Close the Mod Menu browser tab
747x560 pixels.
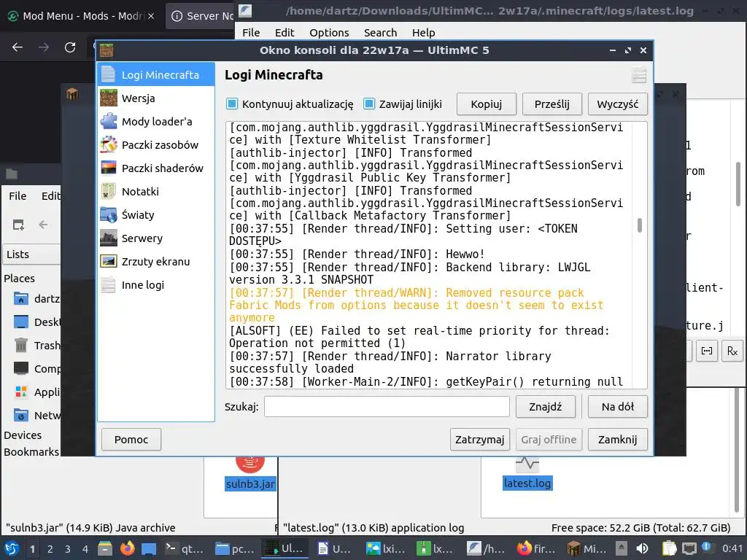pos(151,16)
